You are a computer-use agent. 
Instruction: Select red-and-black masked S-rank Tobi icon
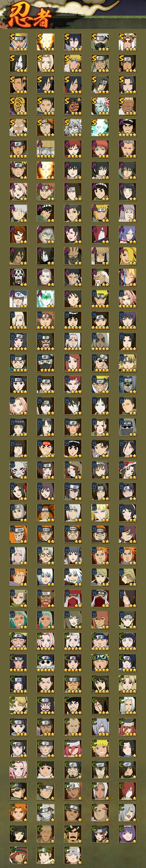73,106
